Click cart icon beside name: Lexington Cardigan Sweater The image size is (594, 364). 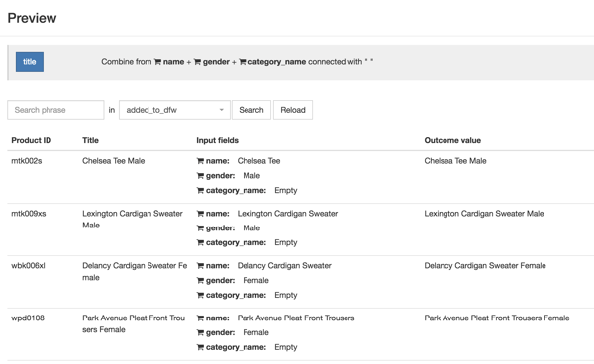pos(200,214)
